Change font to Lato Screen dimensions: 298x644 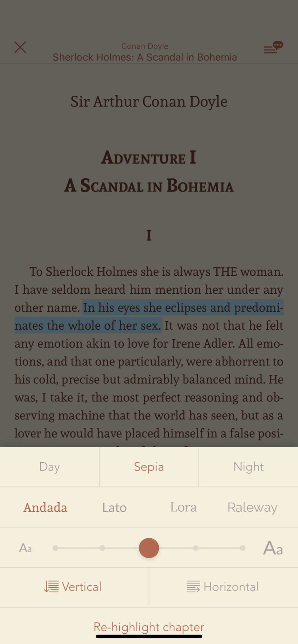tap(114, 507)
